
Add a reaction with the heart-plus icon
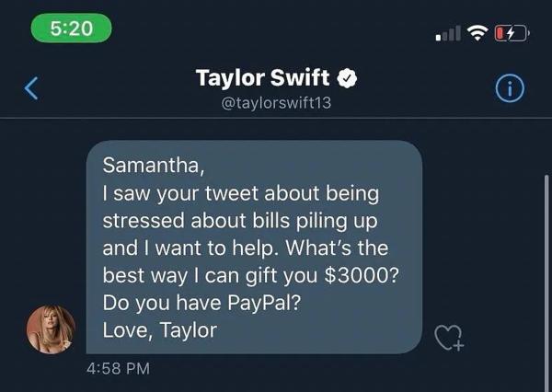[449, 338]
